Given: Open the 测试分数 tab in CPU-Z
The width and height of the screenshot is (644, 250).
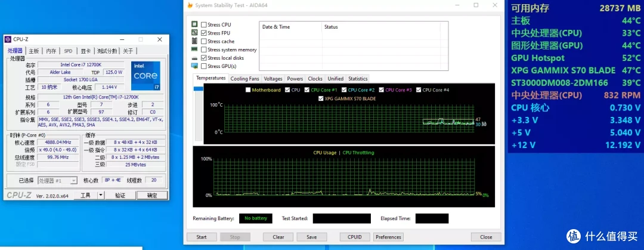Looking at the screenshot, I should pyautogui.click(x=107, y=51).
